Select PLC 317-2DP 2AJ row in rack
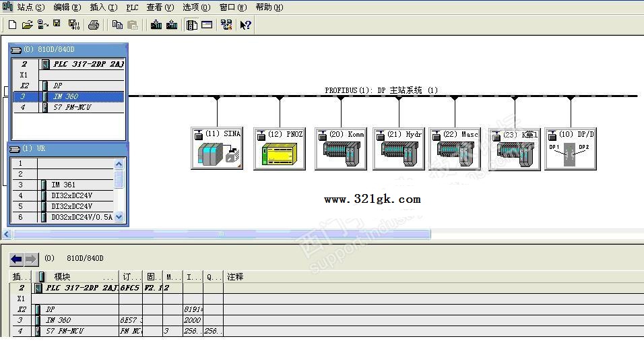The image size is (644, 341). pyautogui.click(x=69, y=64)
